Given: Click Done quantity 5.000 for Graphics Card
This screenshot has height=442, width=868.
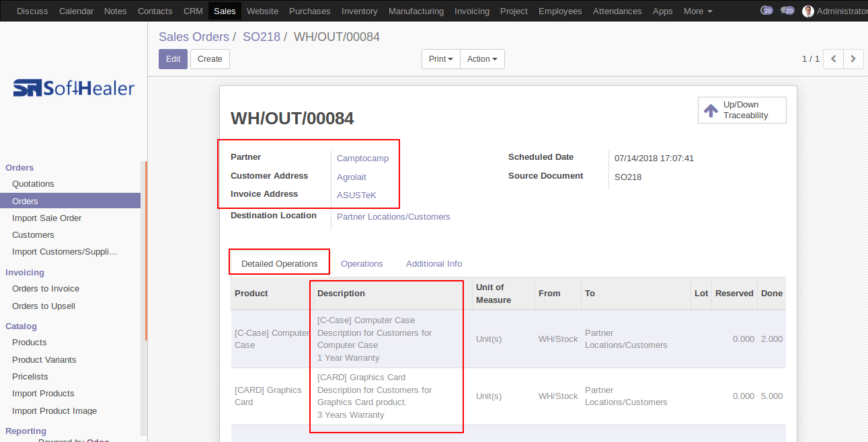Looking at the screenshot, I should (x=772, y=396).
